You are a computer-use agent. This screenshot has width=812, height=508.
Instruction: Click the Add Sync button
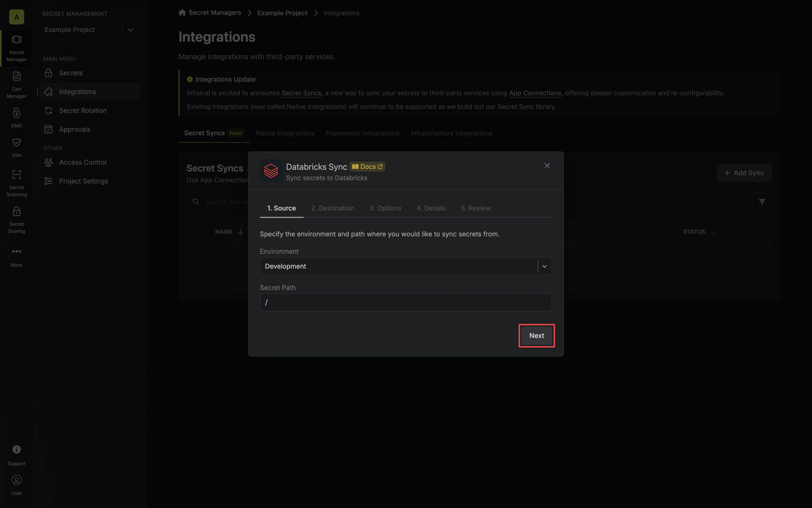(744, 173)
